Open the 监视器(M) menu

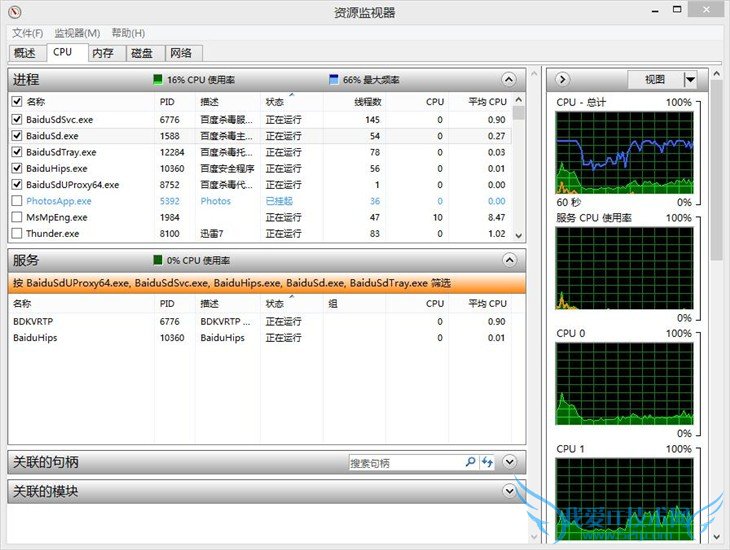coord(77,33)
